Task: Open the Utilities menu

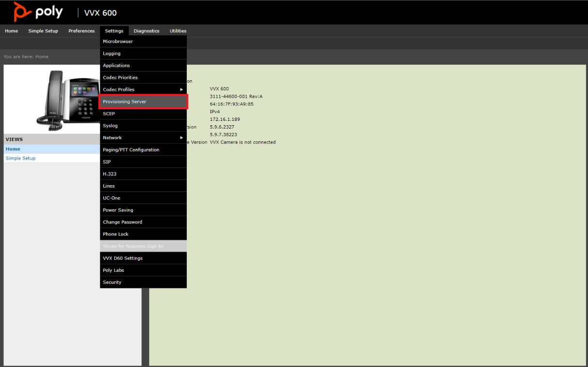Action: (x=178, y=31)
